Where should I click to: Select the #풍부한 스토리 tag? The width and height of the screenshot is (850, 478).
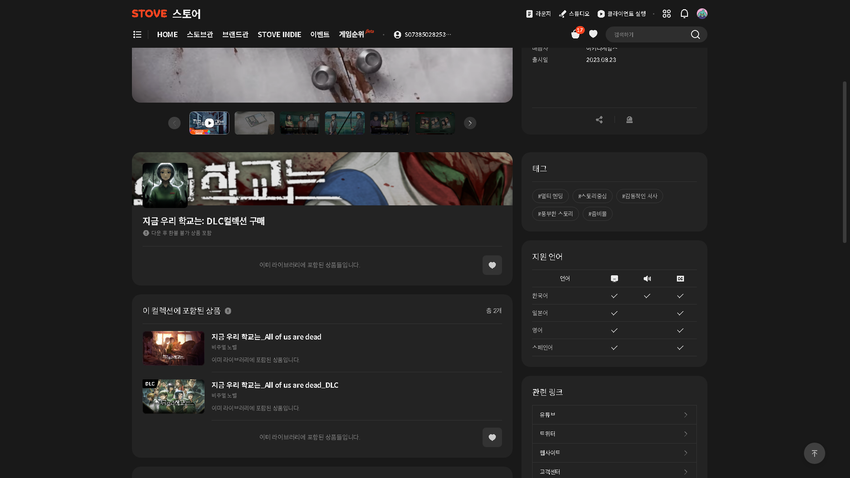tap(555, 214)
